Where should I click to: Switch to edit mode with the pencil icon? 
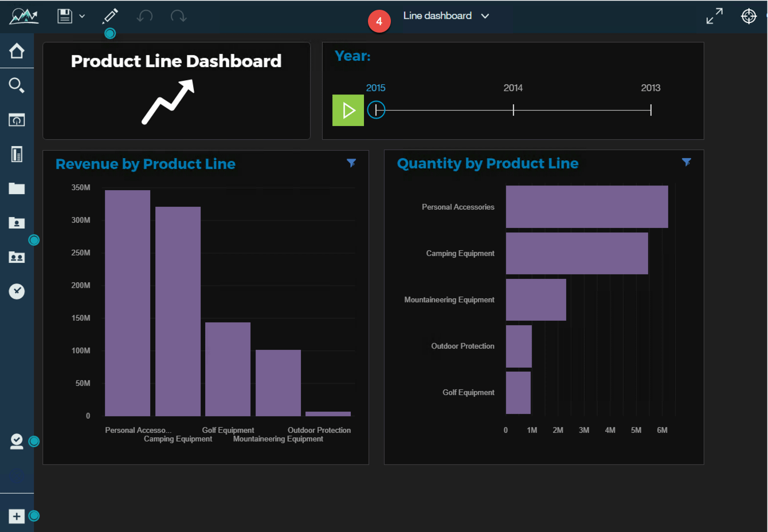(110, 17)
